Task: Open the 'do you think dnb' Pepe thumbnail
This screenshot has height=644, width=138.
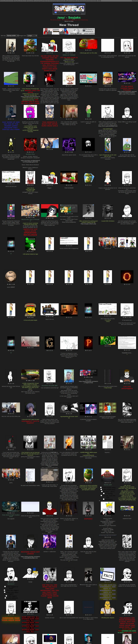Action: pos(127,144)
